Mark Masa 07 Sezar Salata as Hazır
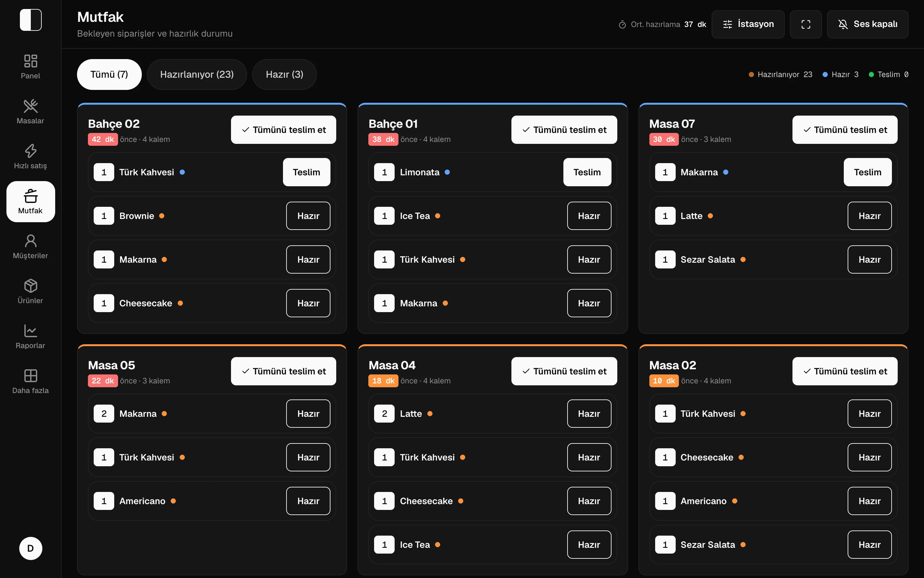The height and width of the screenshot is (578, 924). pyautogui.click(x=869, y=259)
